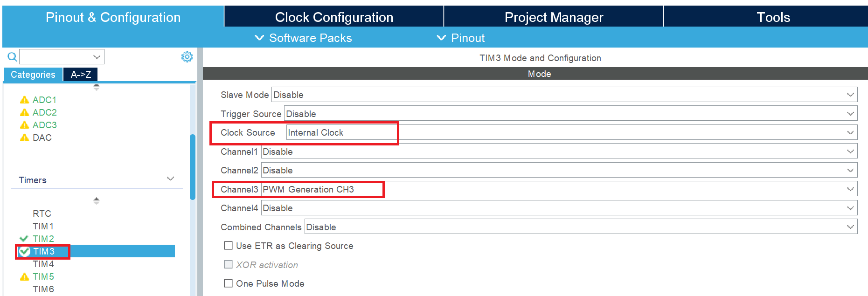The height and width of the screenshot is (296, 868).
Task: Click the TIM2 green checkmark icon
Action: tap(24, 238)
